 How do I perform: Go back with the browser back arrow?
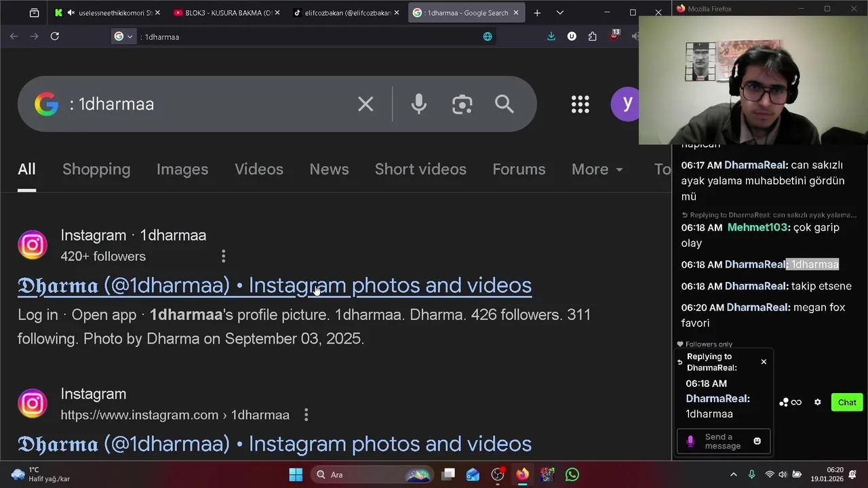pyautogui.click(x=14, y=37)
